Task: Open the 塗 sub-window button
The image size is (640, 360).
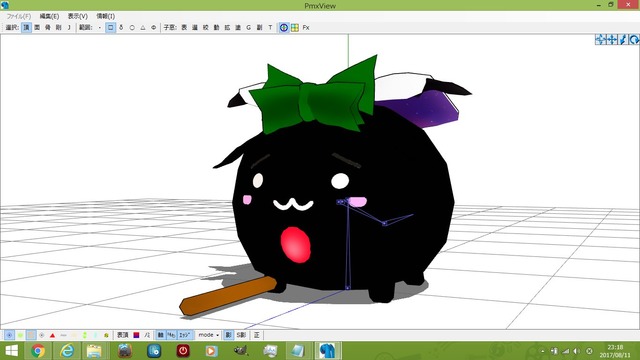Action: (238, 27)
